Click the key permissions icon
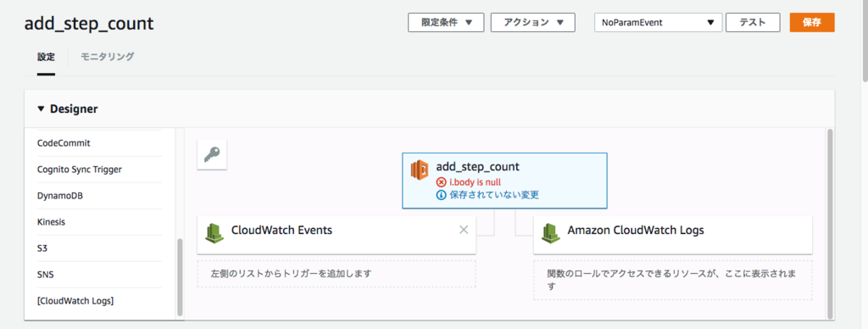This screenshot has width=868, height=329. pos(212,155)
